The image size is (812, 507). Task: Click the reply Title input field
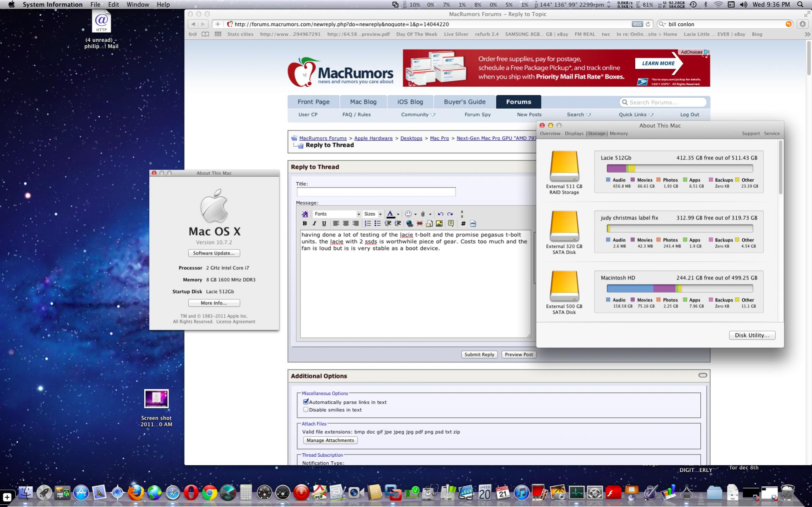(376, 192)
